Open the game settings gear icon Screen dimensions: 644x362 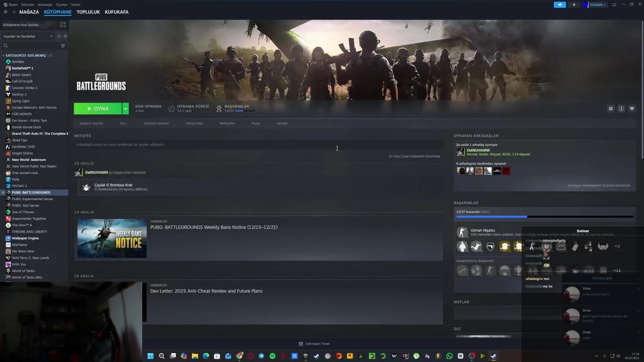tap(611, 109)
